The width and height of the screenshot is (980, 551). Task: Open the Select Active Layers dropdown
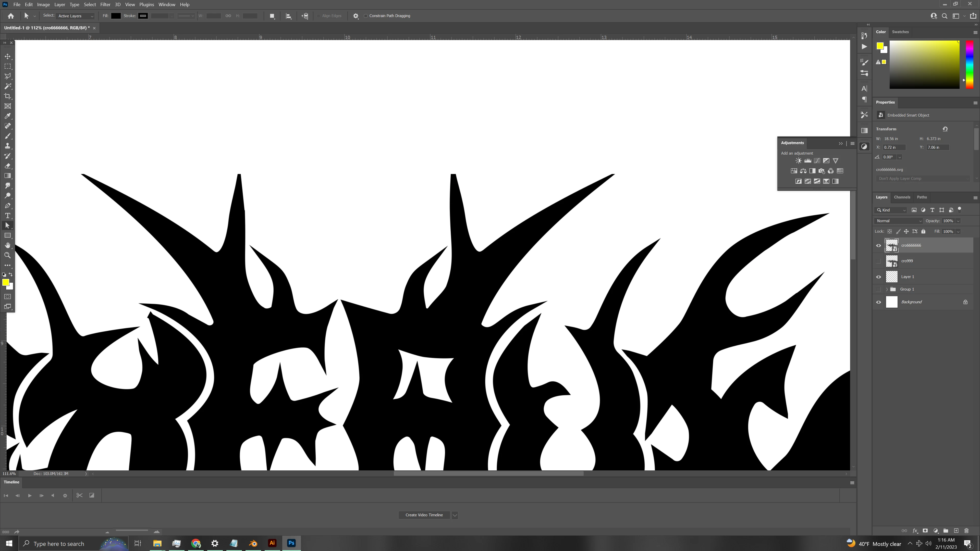pos(75,16)
